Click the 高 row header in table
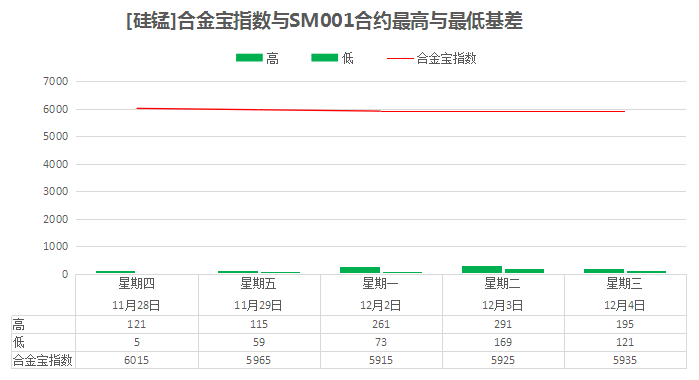 [19, 324]
